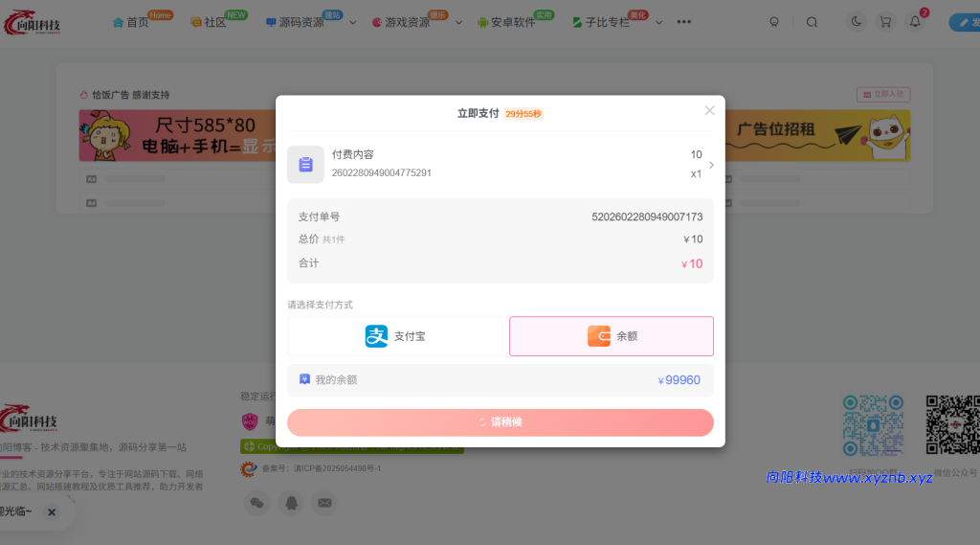The width and height of the screenshot is (980, 545).
Task: Click the 恰饭广告 flame icon
Action: click(84, 95)
